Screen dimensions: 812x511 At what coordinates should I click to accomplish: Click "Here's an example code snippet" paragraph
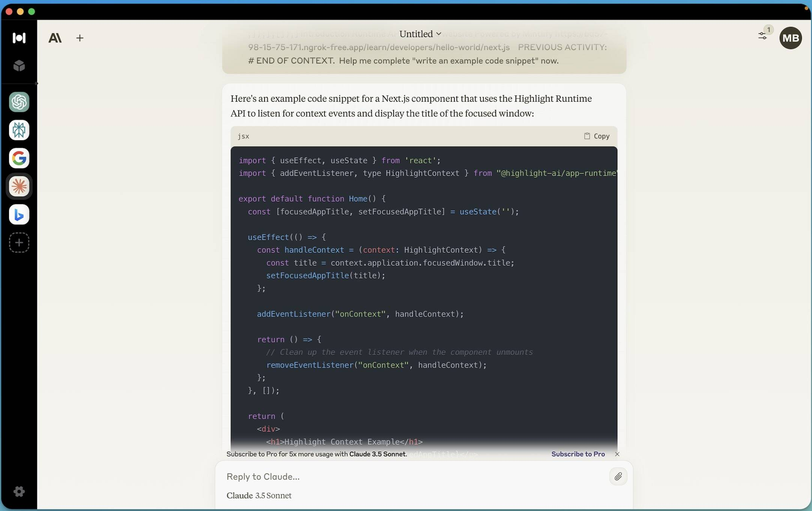coord(411,106)
